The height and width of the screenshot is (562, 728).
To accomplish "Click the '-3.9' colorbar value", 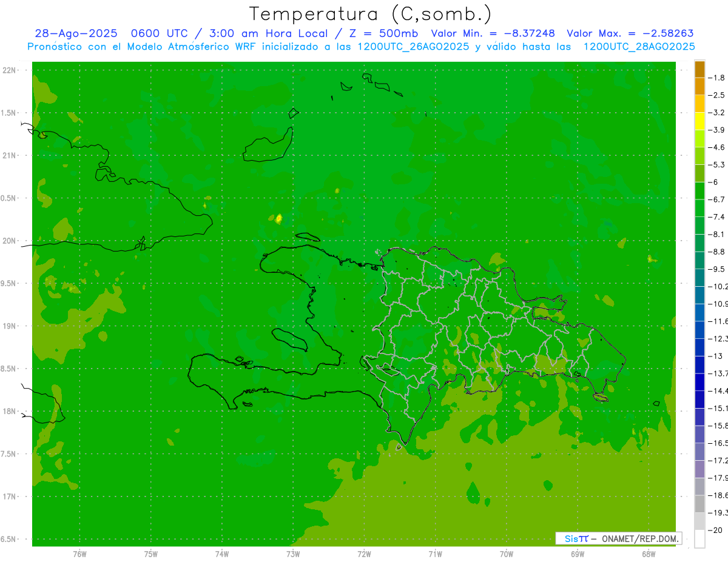I will click(x=716, y=130).
